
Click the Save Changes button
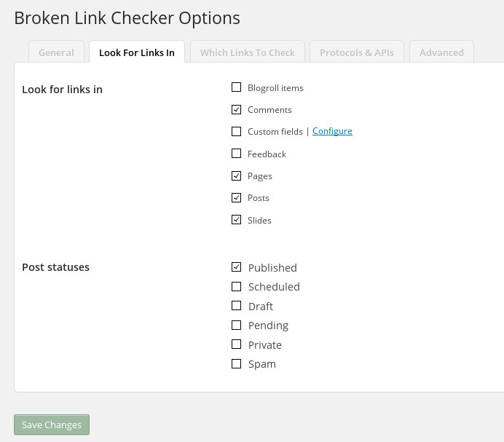click(52, 425)
